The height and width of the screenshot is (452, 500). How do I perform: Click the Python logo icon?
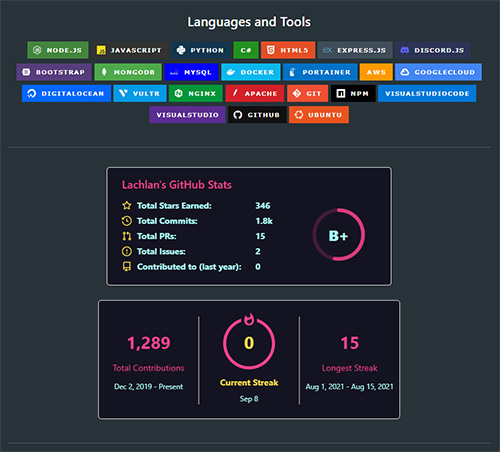point(181,50)
